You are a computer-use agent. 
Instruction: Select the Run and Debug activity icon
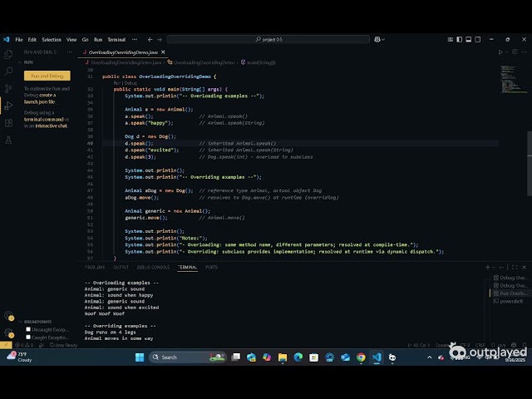pos(8,106)
